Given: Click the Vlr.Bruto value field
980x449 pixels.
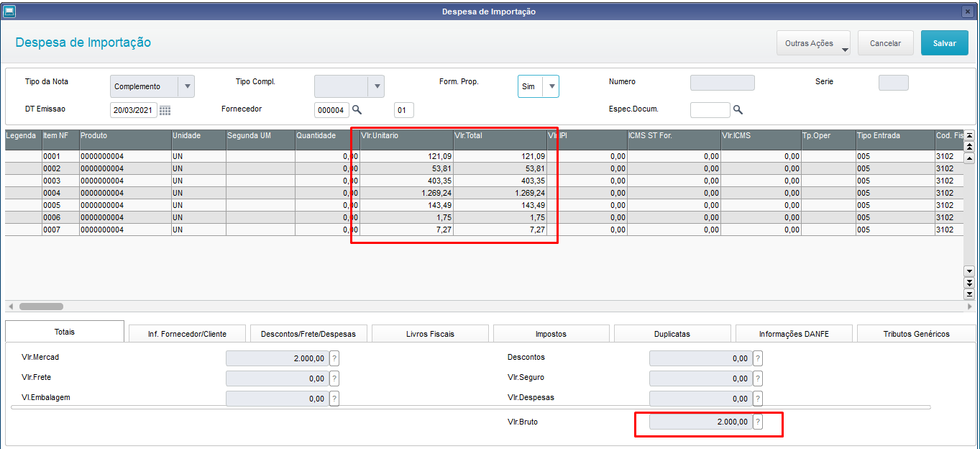Looking at the screenshot, I should tap(701, 422).
